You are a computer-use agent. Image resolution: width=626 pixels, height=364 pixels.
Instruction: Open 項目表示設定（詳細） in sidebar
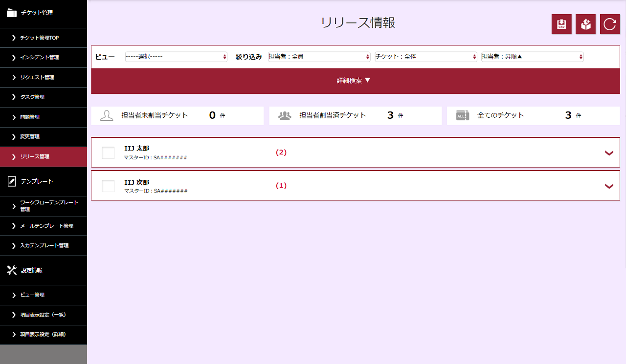44,334
